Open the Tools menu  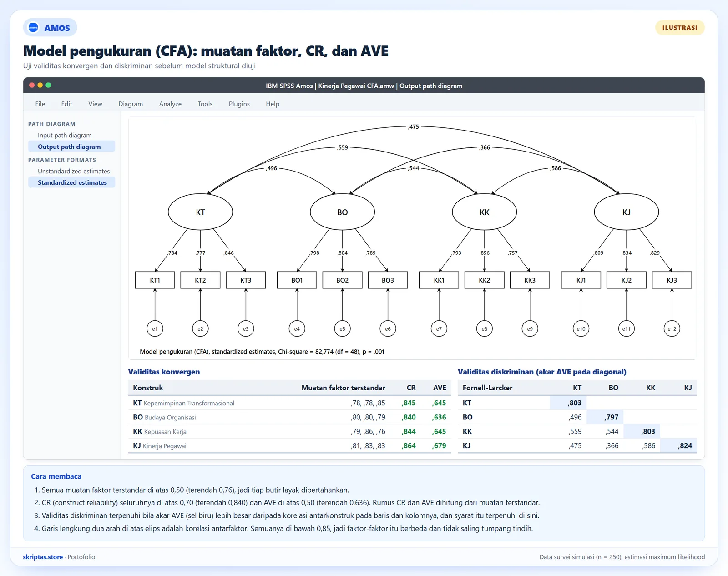tap(205, 104)
